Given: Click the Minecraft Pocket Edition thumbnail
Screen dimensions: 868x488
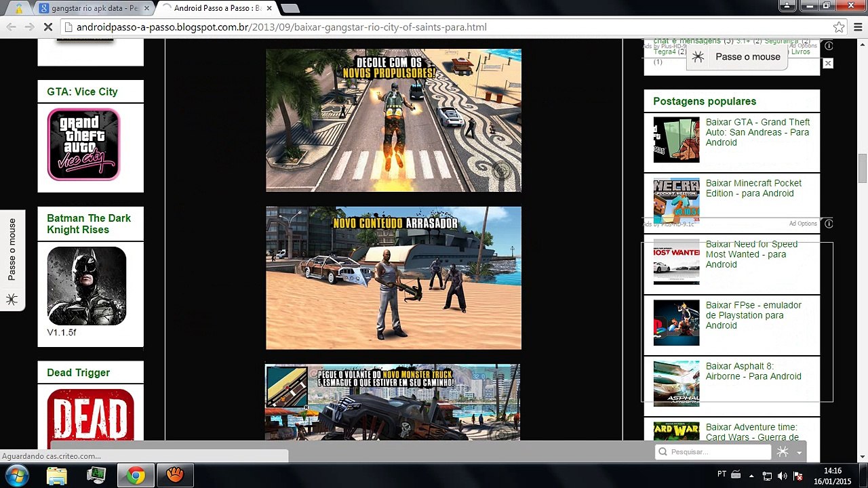Looking at the screenshot, I should [676, 201].
